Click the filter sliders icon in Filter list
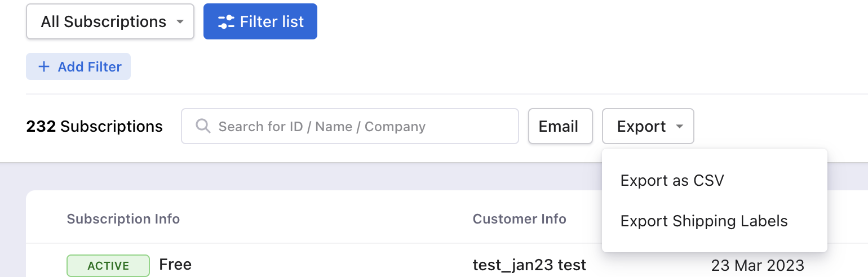Viewport: 868px width, 277px height. [226, 22]
